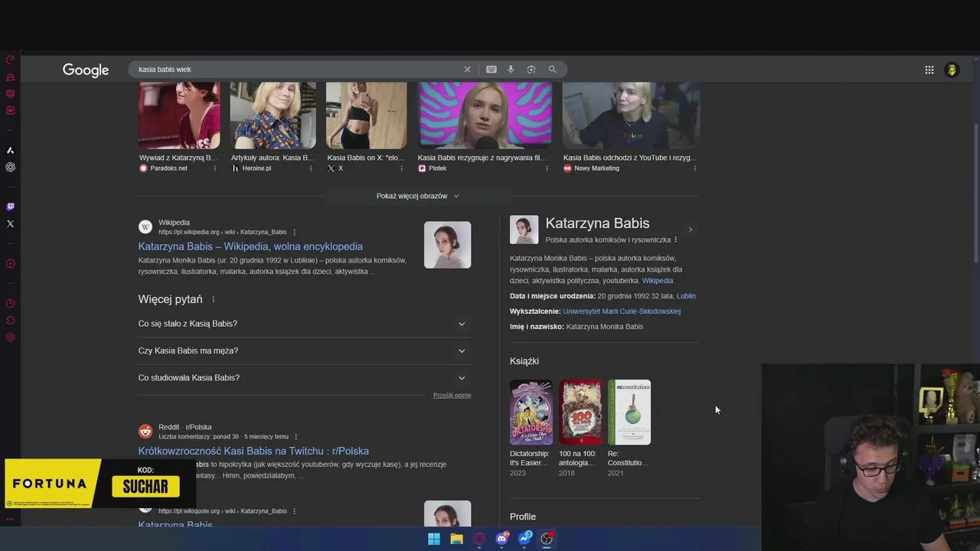Open Wikipedia result portrait thumbnail

[448, 245]
